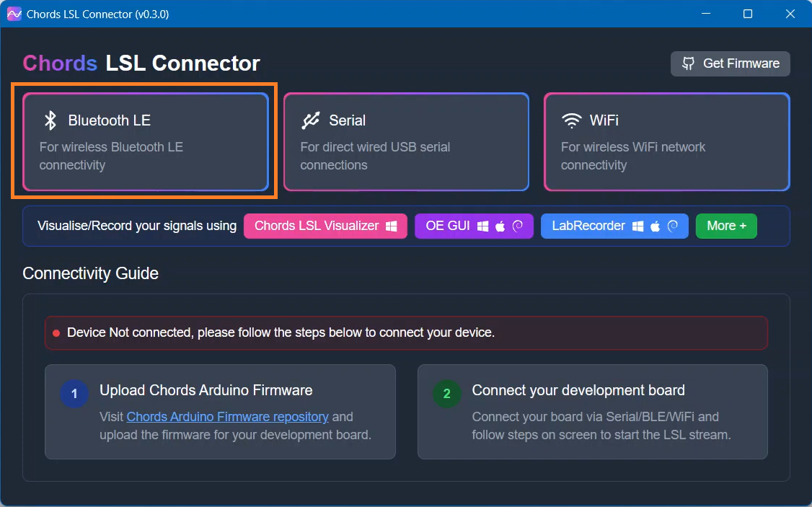
Task: Click the green step 2 number badge
Action: 446,394
